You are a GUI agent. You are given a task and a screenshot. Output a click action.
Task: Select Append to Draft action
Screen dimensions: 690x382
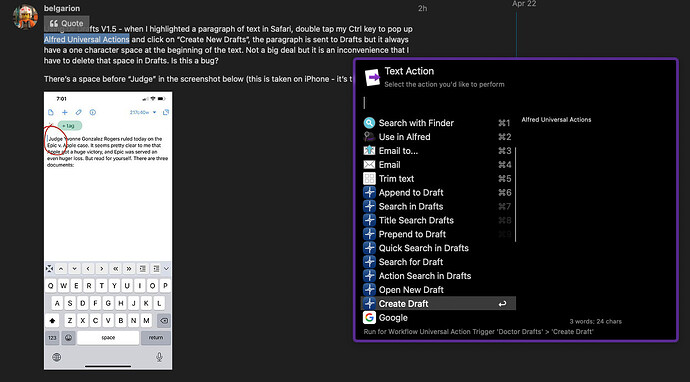(x=438, y=192)
